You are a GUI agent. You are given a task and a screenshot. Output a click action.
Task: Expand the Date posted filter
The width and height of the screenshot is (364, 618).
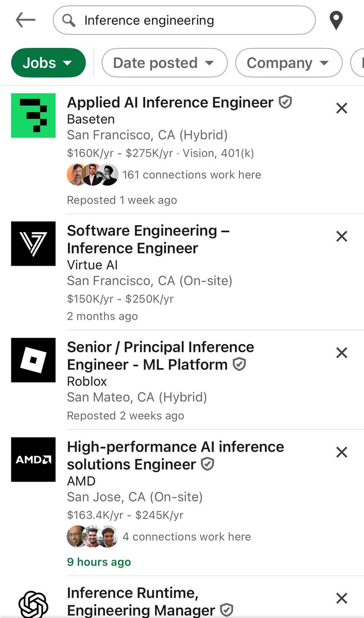pyautogui.click(x=164, y=63)
